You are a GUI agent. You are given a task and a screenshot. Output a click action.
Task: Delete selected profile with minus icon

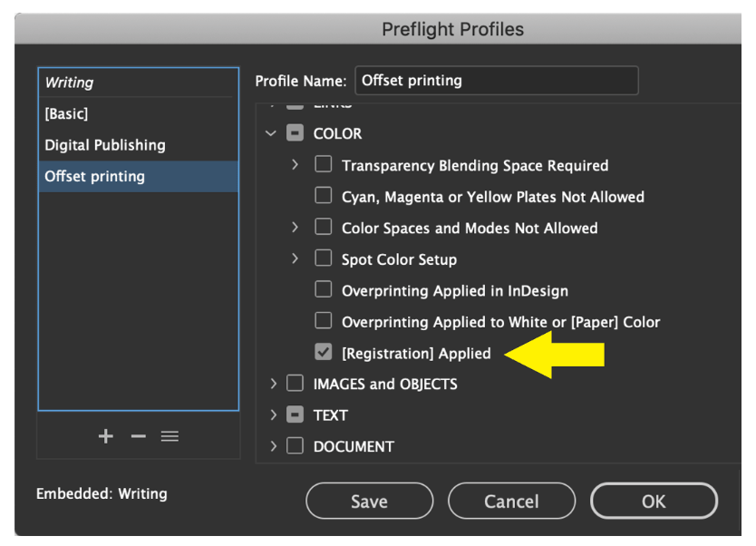tap(139, 436)
